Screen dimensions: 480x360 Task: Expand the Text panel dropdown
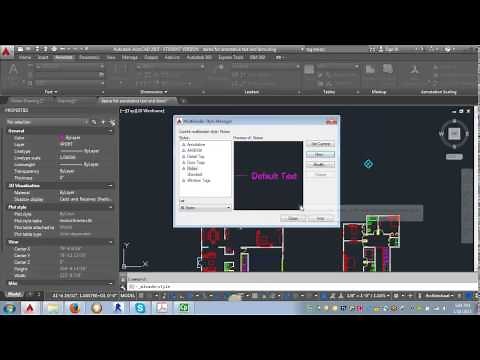pos(51,92)
